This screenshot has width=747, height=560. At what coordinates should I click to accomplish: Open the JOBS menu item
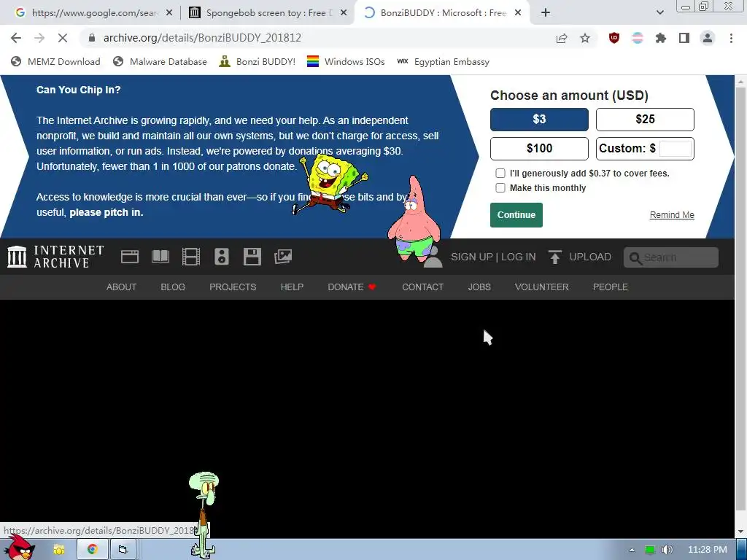[x=479, y=287]
